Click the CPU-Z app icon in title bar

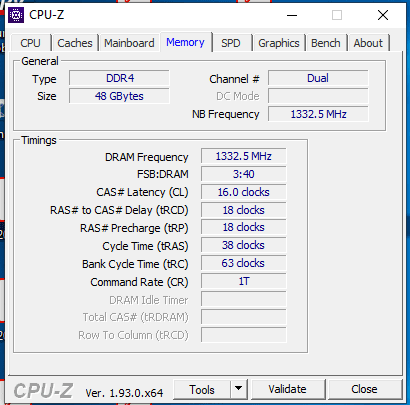(x=16, y=15)
